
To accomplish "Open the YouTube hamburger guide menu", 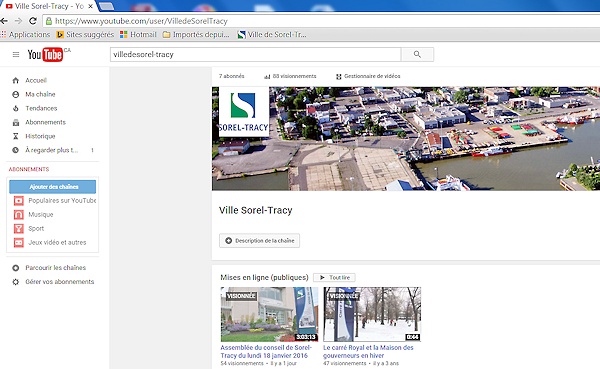I will click(16, 55).
